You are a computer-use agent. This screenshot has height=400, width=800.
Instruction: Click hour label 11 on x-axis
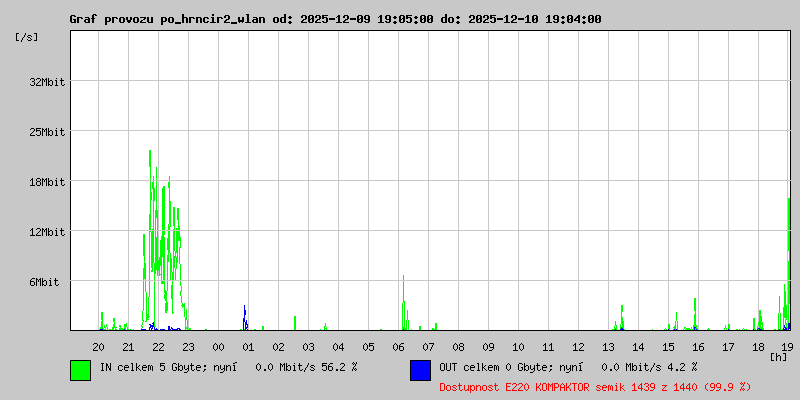pos(548,347)
